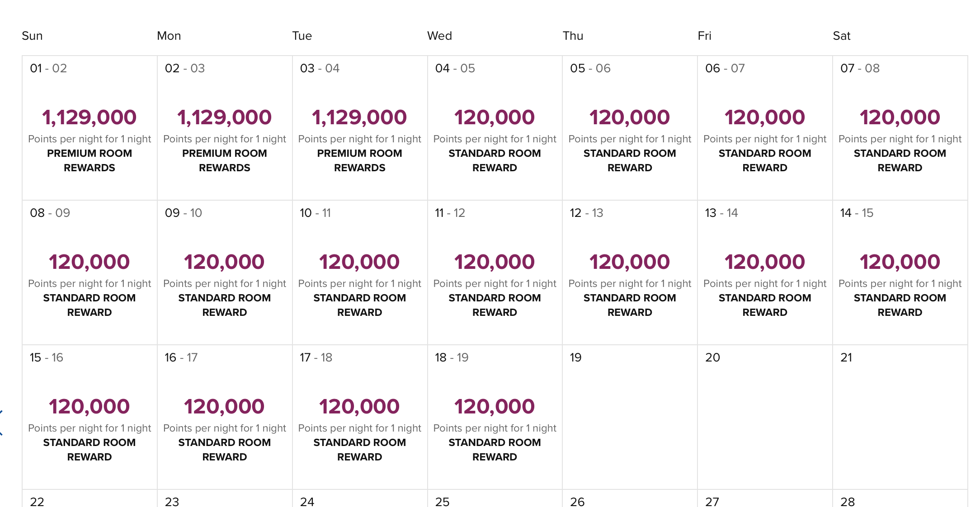Select the 01 - 02 Premium Room night
Viewport: 980px width, 507px height.
click(90, 128)
